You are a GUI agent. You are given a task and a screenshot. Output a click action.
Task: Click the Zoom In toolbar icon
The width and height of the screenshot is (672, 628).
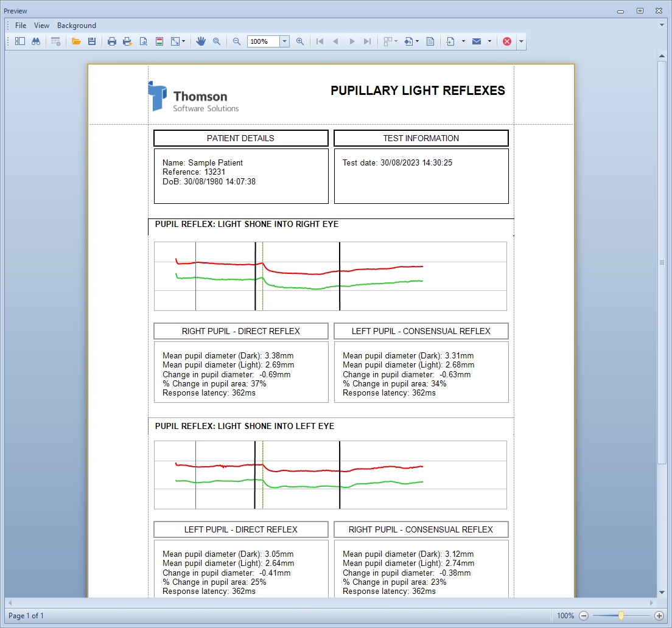tap(300, 41)
